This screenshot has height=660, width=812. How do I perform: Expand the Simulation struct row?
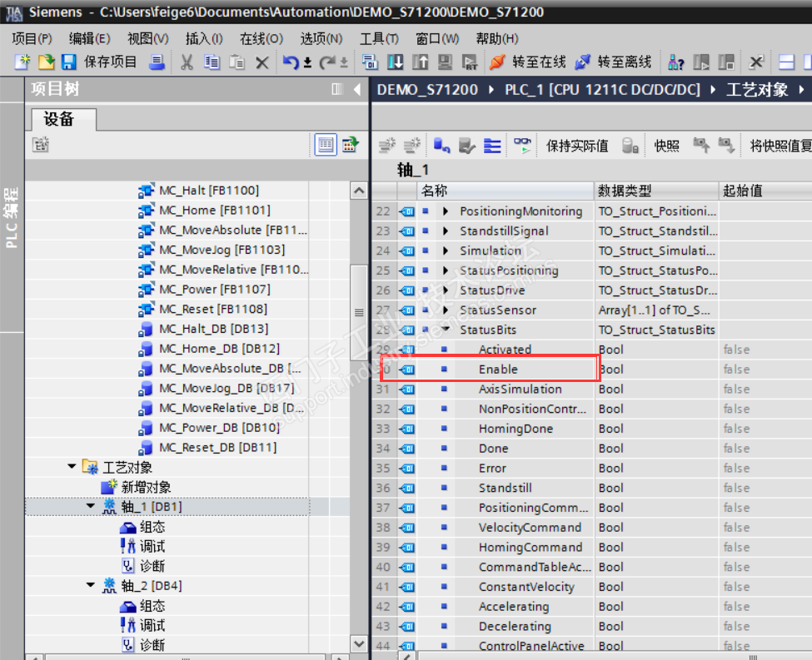pos(446,251)
